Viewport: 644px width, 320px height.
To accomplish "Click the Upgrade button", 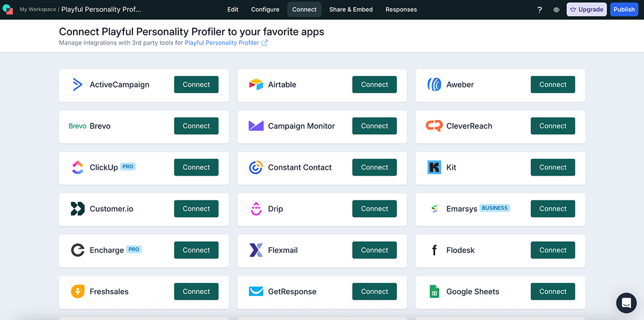I will tap(586, 9).
